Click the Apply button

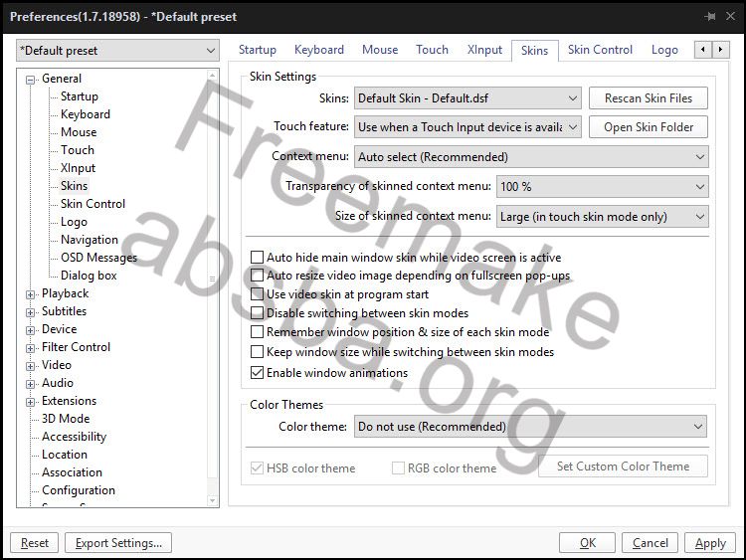pyautogui.click(x=710, y=543)
